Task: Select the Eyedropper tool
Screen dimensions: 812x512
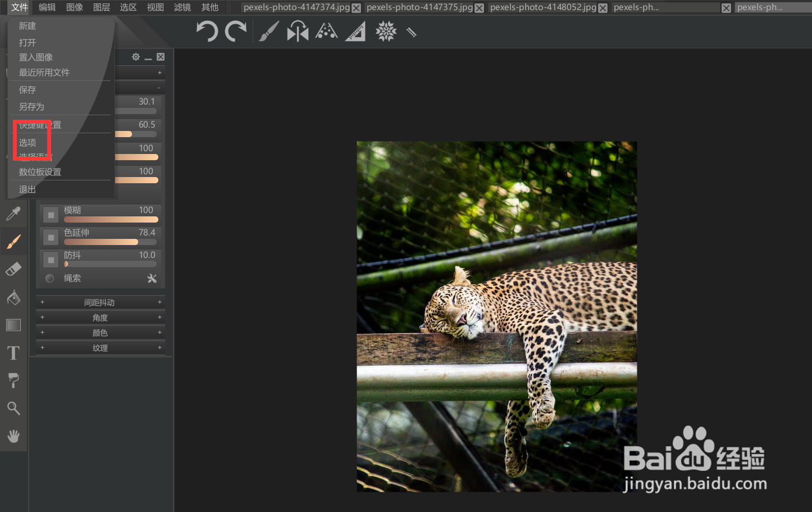Action: coord(13,214)
